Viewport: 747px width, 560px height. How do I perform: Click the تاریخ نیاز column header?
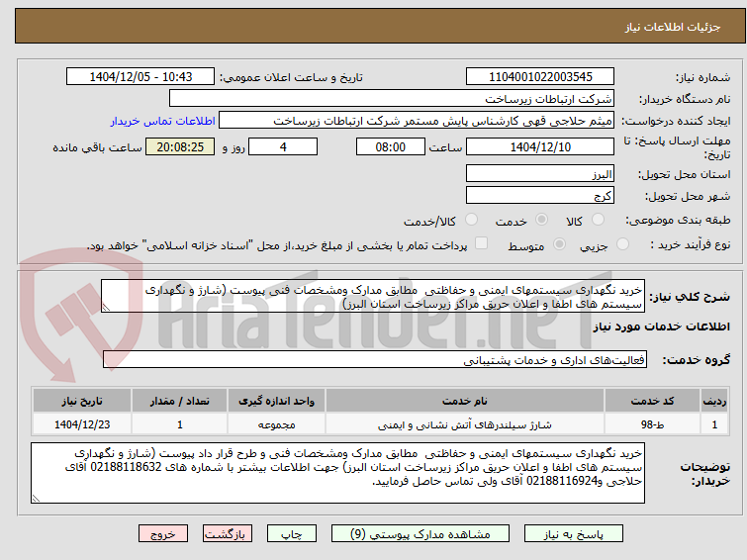[x=82, y=401]
